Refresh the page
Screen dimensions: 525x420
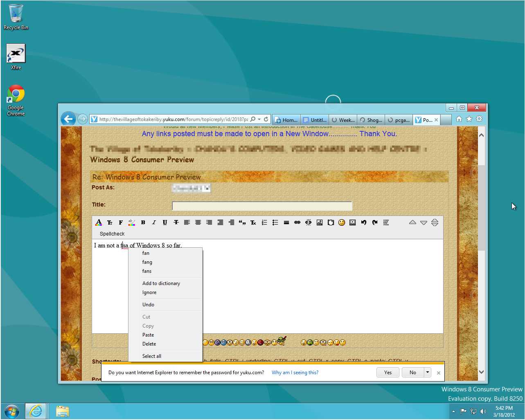pyautogui.click(x=266, y=119)
